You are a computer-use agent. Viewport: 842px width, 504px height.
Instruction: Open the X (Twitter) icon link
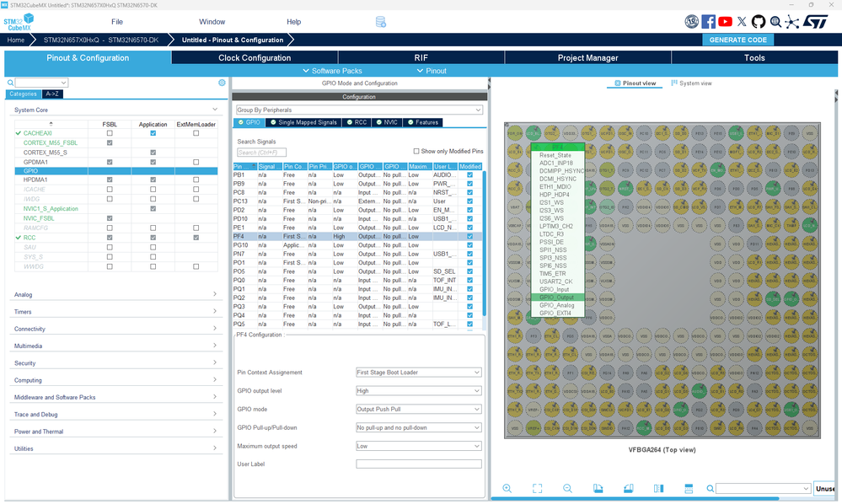coord(742,21)
